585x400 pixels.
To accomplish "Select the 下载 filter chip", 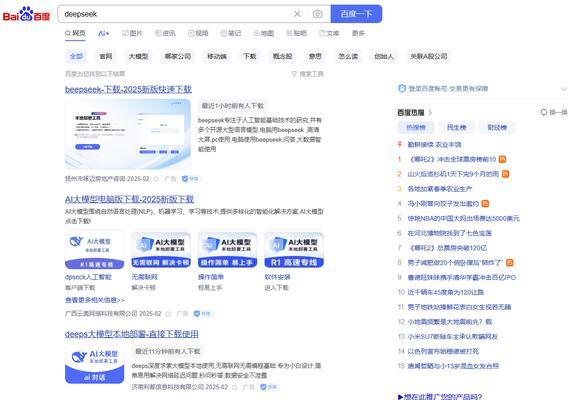I will (x=250, y=56).
